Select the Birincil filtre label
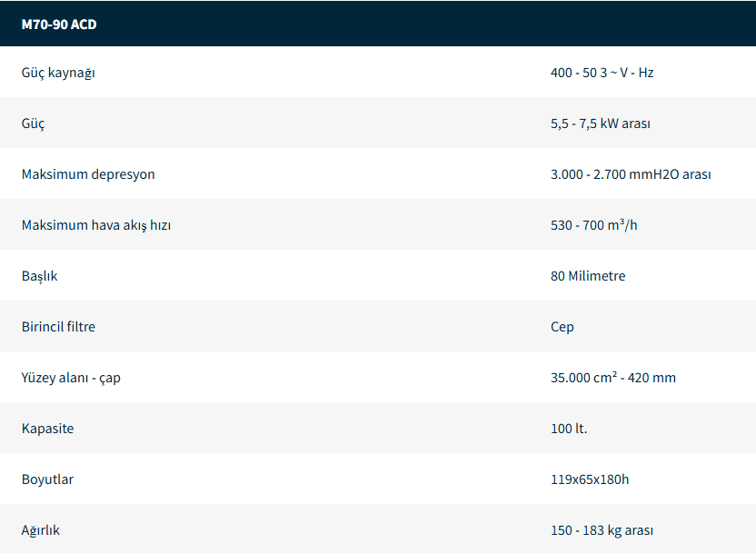 pos(58,327)
